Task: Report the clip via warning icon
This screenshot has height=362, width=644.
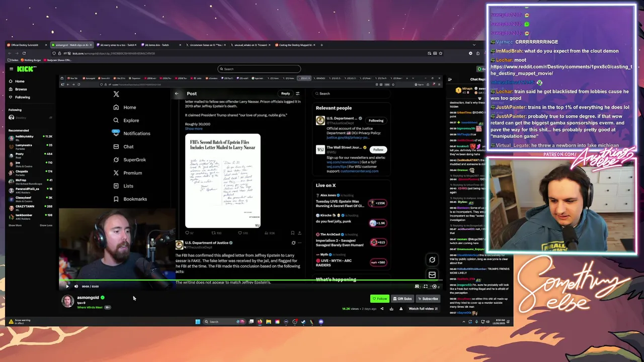Action: click(401, 309)
